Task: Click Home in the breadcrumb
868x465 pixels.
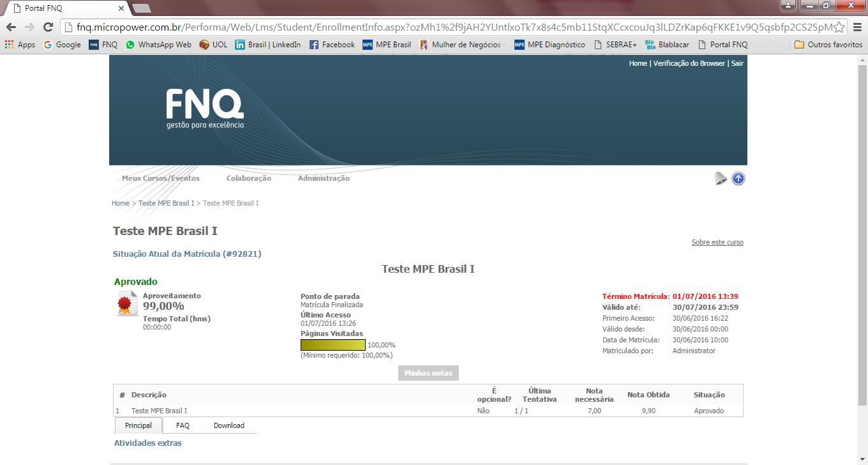Action: point(121,203)
